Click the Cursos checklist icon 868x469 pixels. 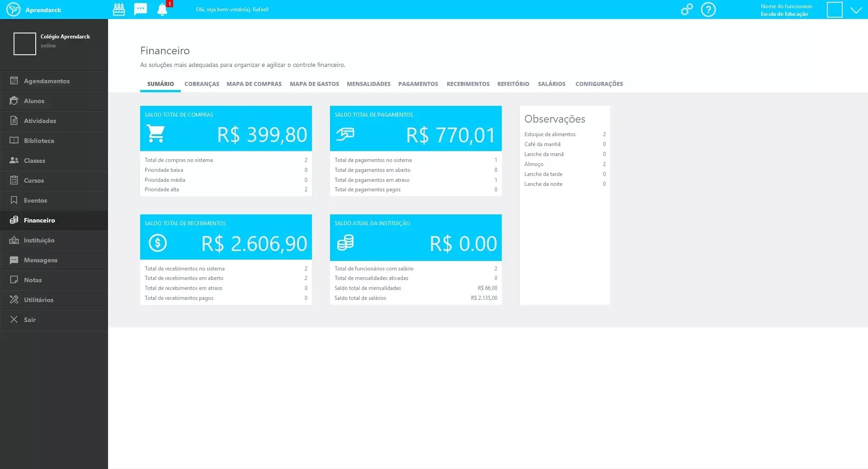click(14, 180)
